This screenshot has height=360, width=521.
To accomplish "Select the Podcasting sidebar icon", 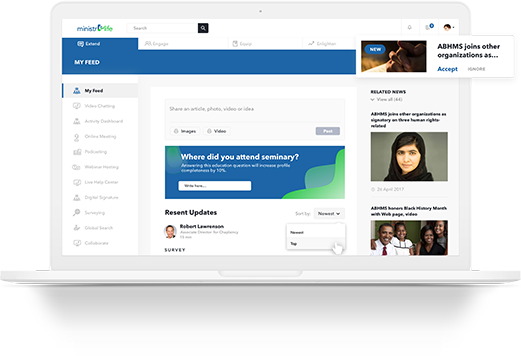I will 77,152.
